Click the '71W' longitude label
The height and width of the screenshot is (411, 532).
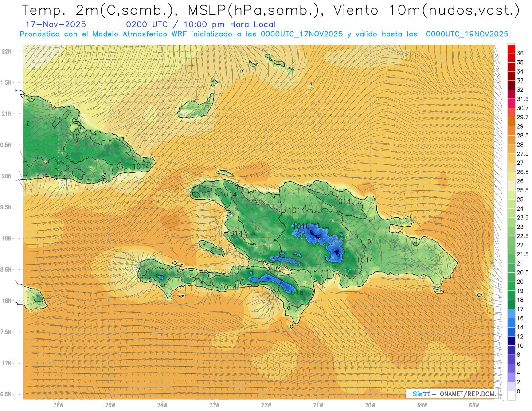318,405
